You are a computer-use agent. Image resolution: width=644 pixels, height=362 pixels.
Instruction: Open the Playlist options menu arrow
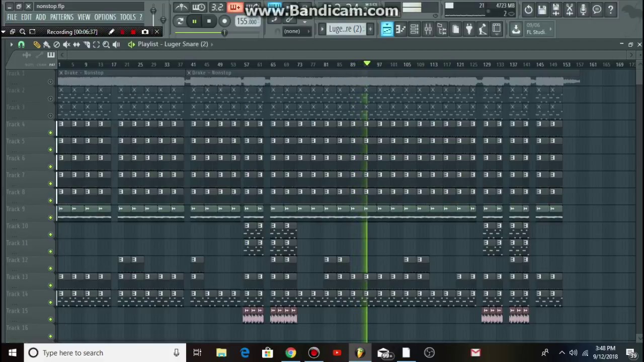[11, 44]
